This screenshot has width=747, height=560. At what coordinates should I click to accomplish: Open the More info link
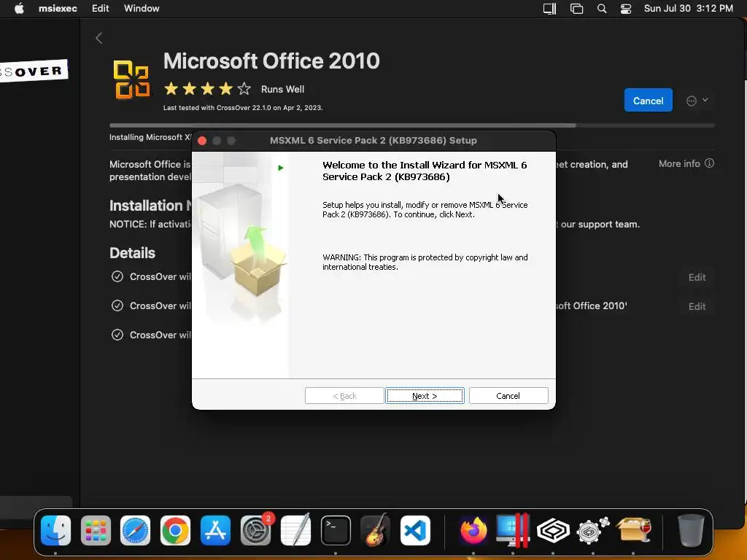point(686,164)
